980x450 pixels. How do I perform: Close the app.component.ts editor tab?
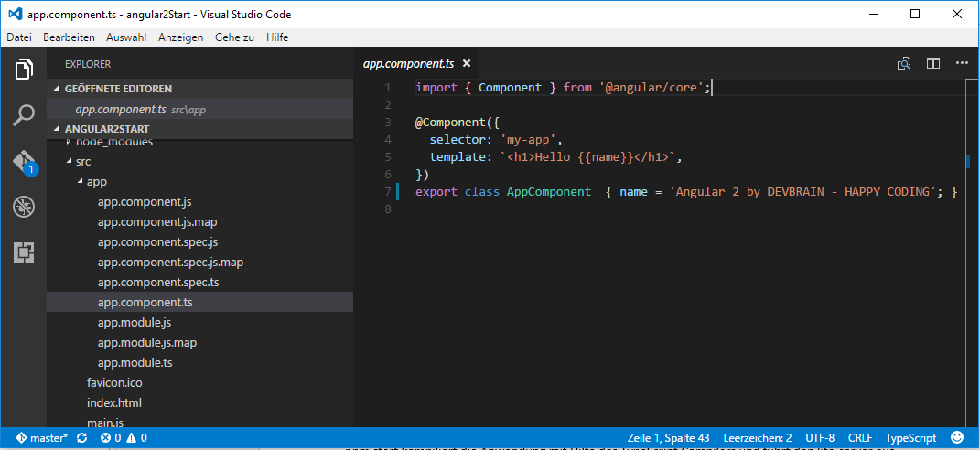click(467, 63)
